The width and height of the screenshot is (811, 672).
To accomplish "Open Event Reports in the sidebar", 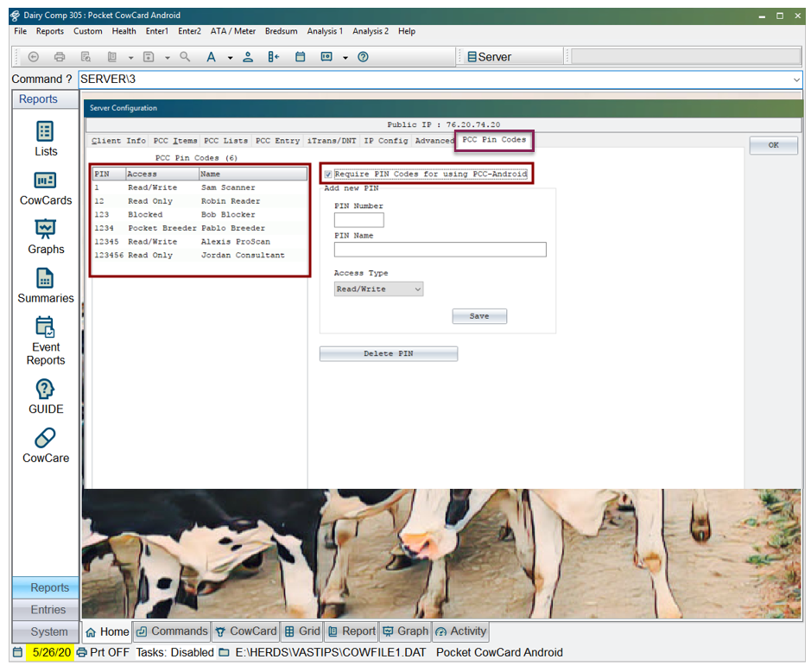I will (46, 341).
